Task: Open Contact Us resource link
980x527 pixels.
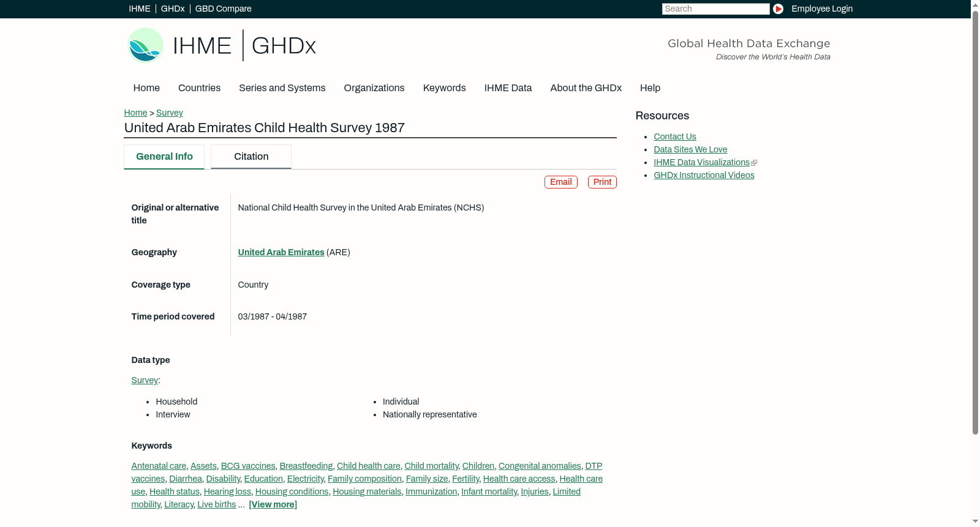Action: pyautogui.click(x=675, y=136)
